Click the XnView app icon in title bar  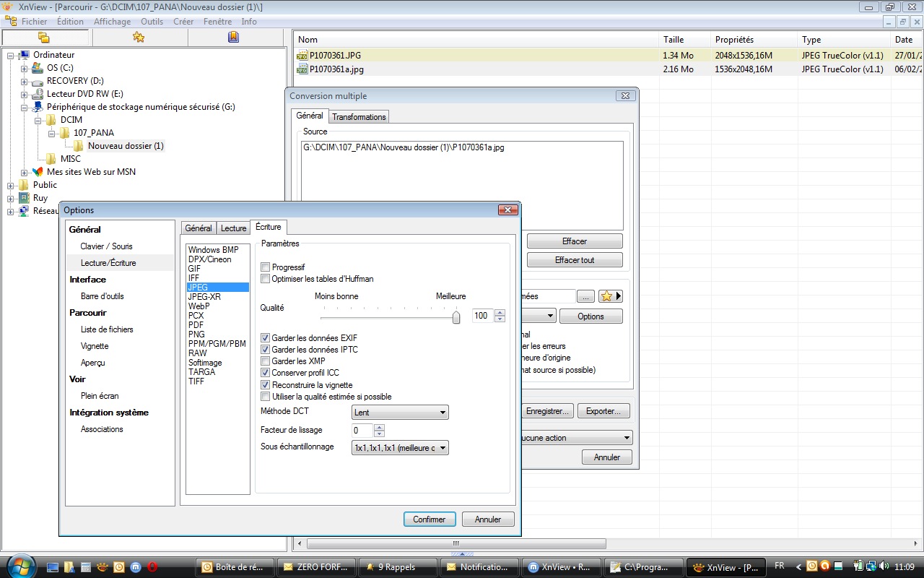coord(8,7)
